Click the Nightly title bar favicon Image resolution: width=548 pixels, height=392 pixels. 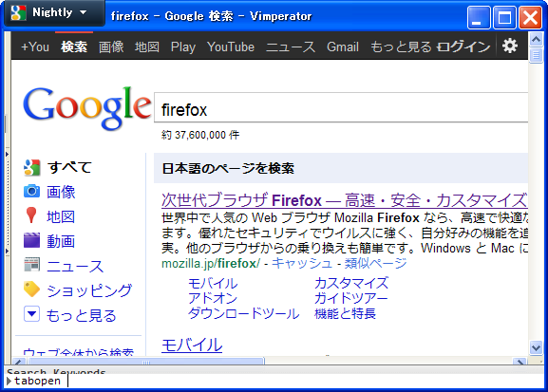[18, 13]
